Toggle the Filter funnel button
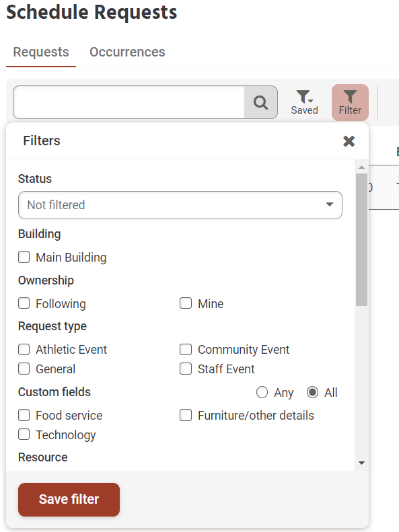 click(350, 102)
